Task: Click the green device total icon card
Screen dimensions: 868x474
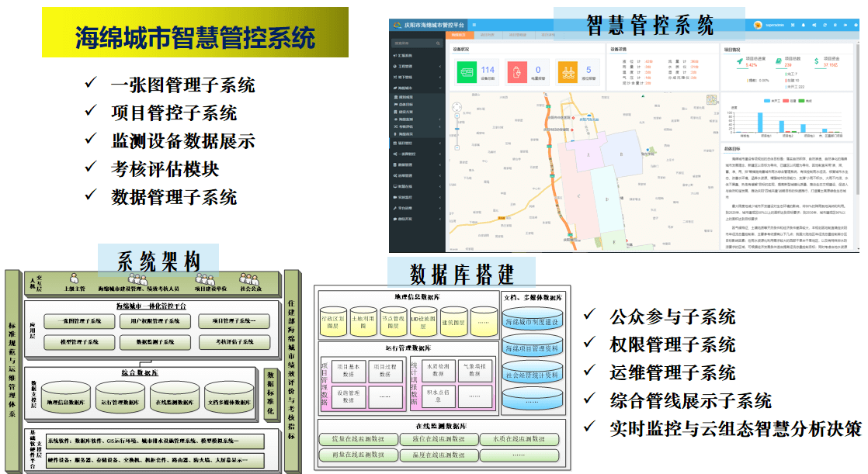Action: click(x=467, y=73)
